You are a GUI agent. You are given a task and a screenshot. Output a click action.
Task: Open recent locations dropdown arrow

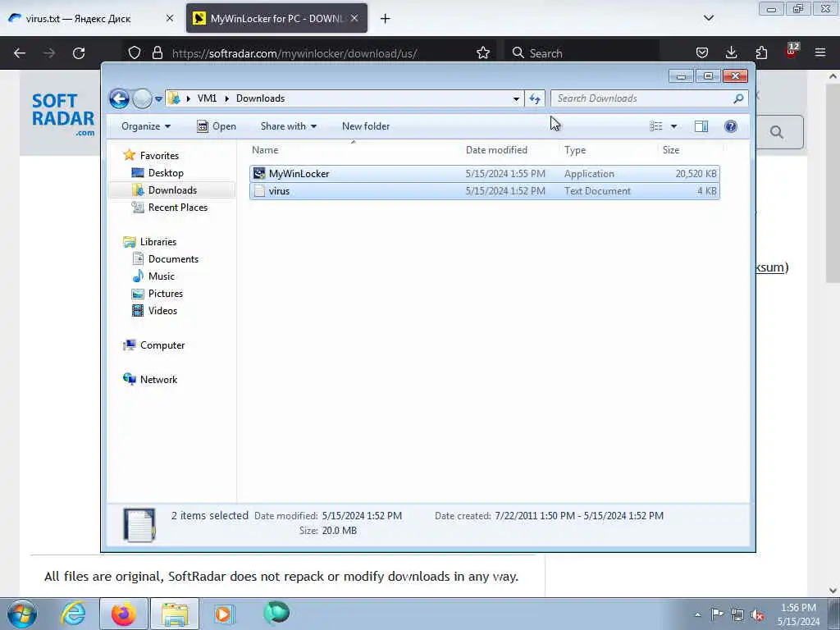(x=158, y=99)
